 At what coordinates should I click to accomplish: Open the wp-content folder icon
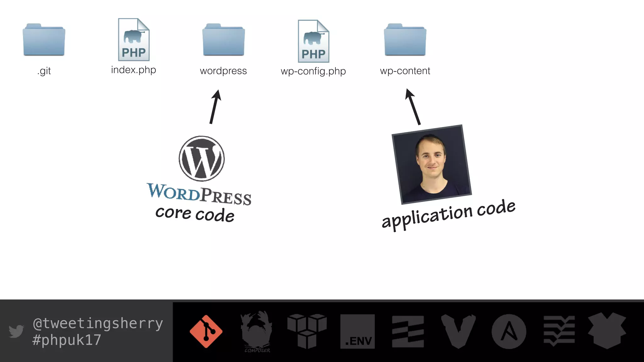pyautogui.click(x=405, y=40)
